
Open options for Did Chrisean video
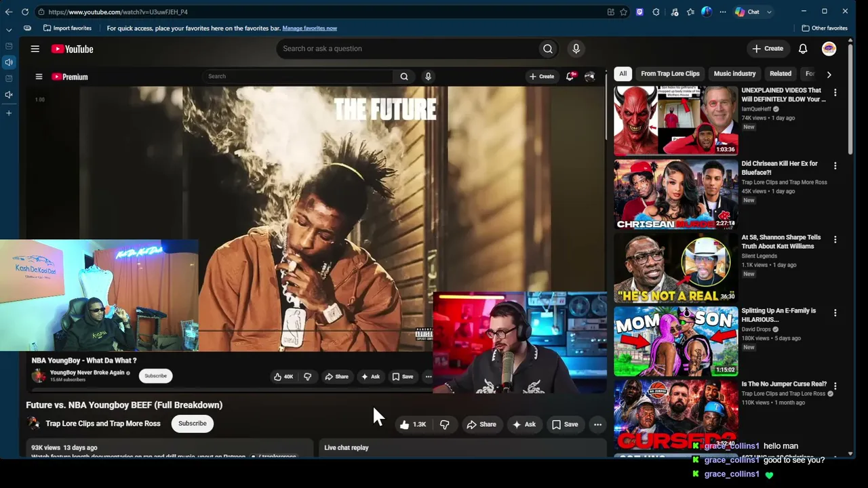click(x=835, y=165)
